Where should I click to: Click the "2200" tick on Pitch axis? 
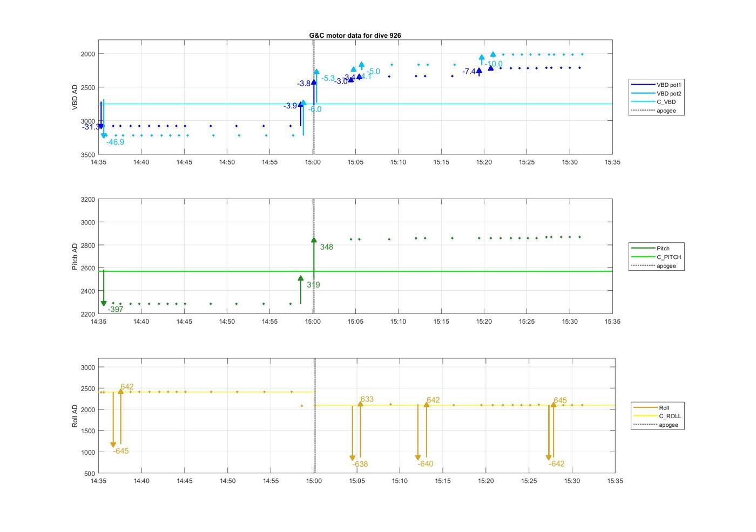87,314
